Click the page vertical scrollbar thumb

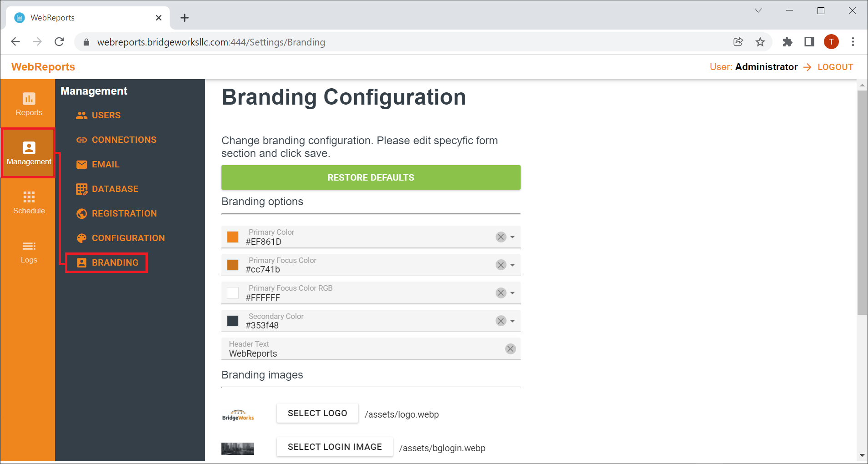(862, 202)
